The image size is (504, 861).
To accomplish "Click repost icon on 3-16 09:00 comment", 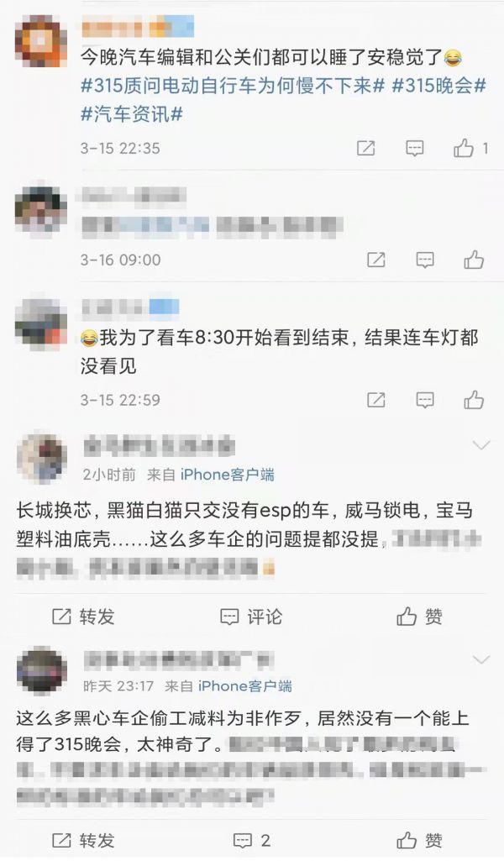I will tap(375, 260).
